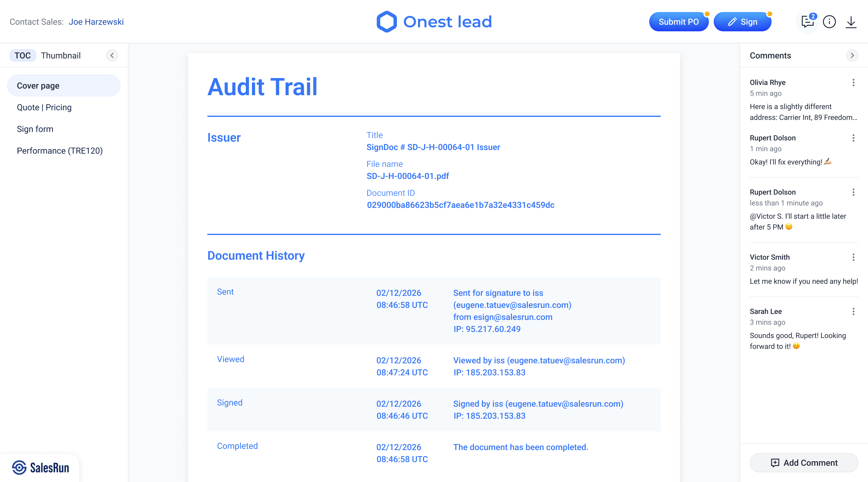The image size is (868, 482).
Task: Open options menu on Rupert Dolson's first comment
Action: click(x=854, y=138)
